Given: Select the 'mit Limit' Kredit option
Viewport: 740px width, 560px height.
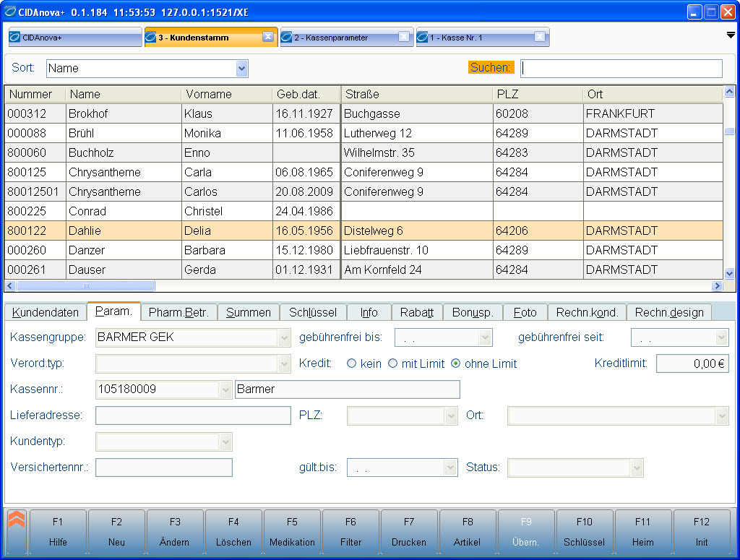Looking at the screenshot, I should click(x=392, y=363).
